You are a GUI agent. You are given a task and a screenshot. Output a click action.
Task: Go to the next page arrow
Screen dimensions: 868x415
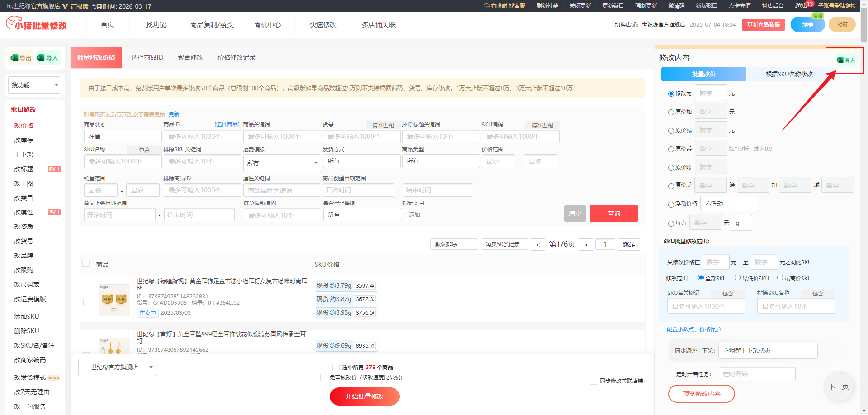(585, 245)
